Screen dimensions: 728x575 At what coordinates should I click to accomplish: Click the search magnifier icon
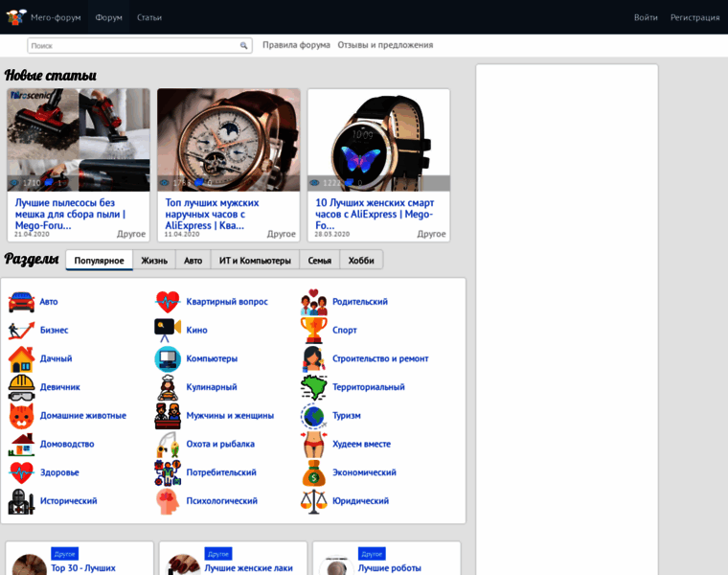click(244, 45)
